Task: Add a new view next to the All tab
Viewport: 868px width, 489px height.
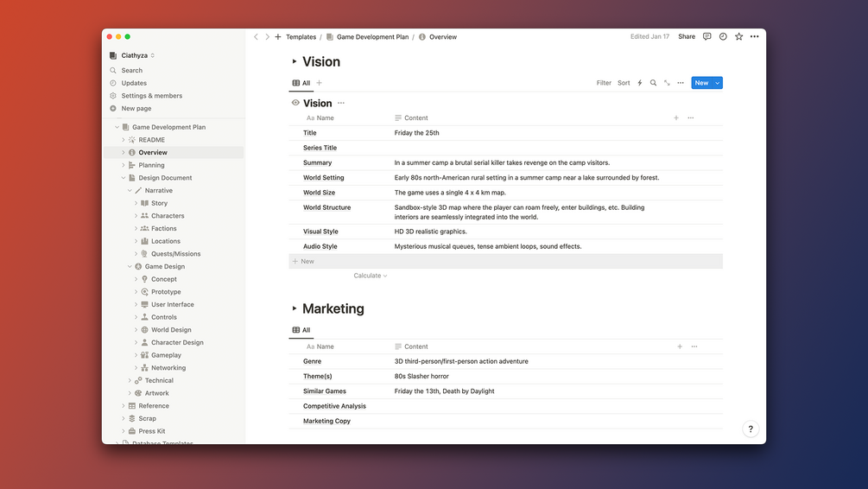Action: click(x=319, y=83)
